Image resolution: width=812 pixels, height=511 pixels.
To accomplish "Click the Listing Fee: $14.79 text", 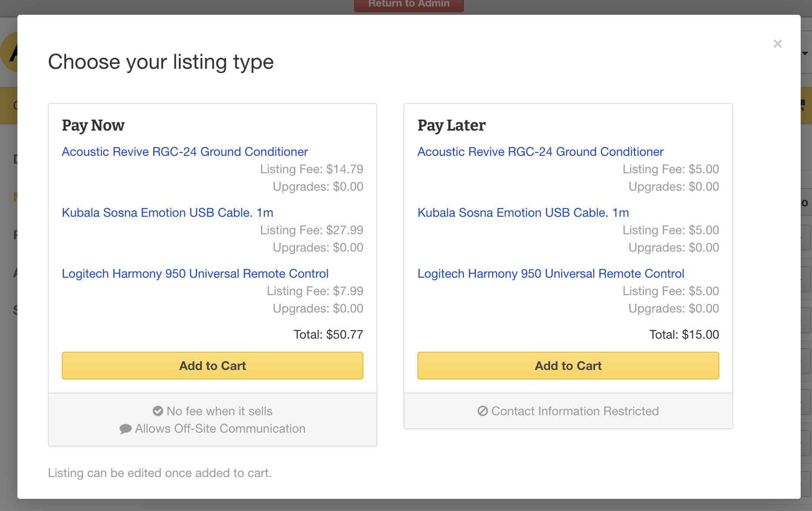I will [312, 169].
